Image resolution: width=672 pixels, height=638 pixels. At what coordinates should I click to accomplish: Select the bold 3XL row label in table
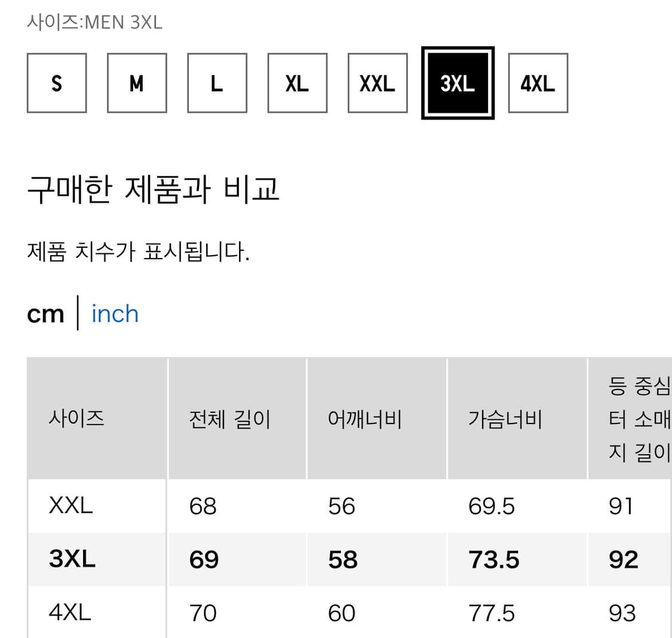click(72, 559)
